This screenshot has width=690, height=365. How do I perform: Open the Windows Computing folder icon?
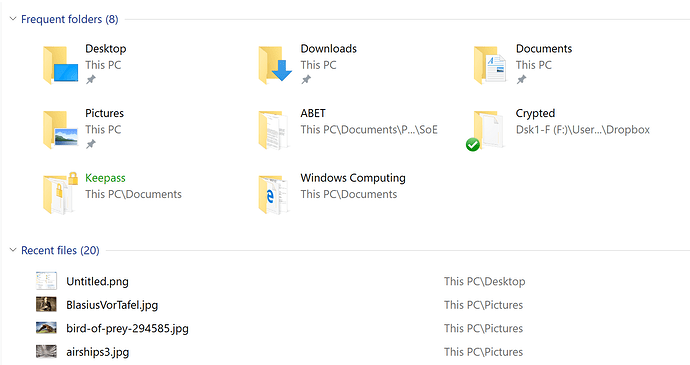coord(274,195)
